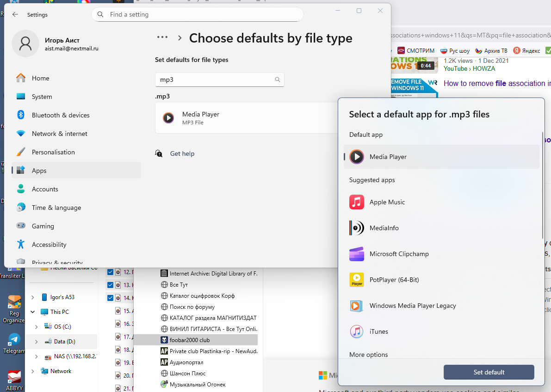
Task: Click Media Player icon in .mp3 row
Action: click(168, 118)
